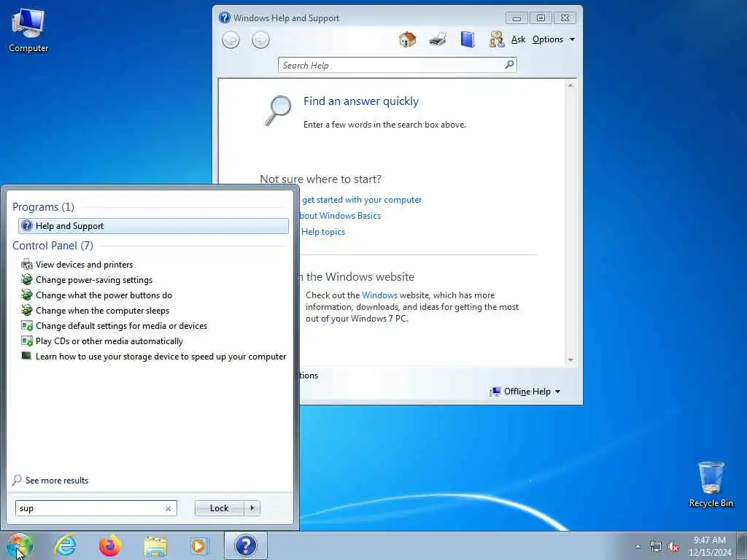The width and height of the screenshot is (747, 560).
Task: Click the Search Help magnifier button
Action: tap(509, 64)
